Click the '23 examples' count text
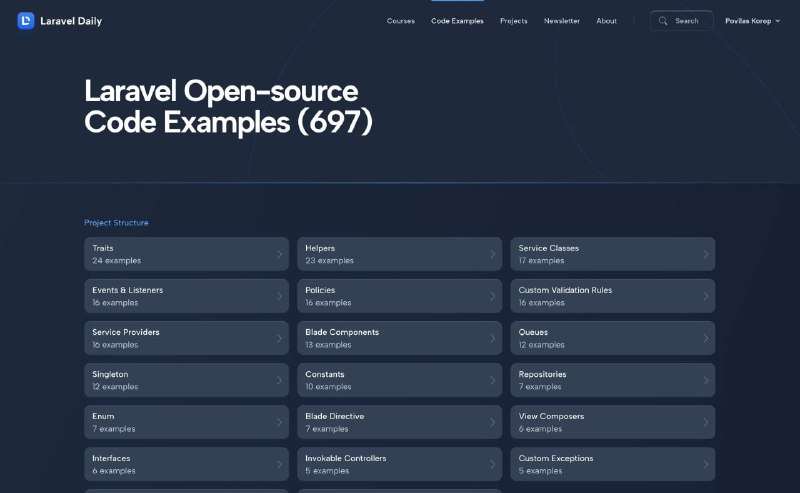The width and height of the screenshot is (800, 493). tap(329, 260)
